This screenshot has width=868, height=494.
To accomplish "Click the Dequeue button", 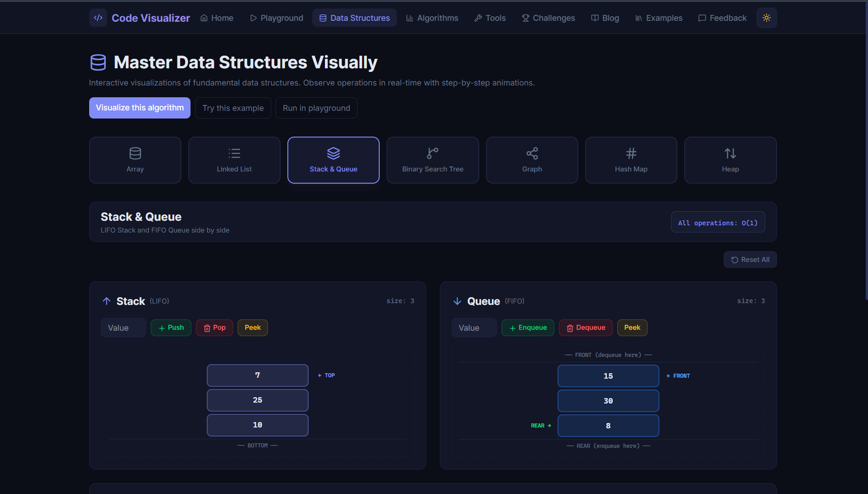I will click(x=586, y=328).
